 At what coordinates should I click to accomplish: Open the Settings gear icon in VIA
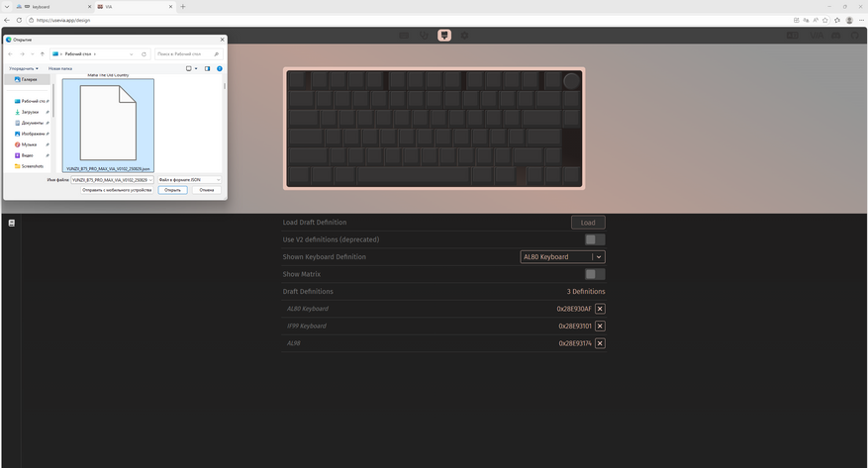tap(464, 36)
